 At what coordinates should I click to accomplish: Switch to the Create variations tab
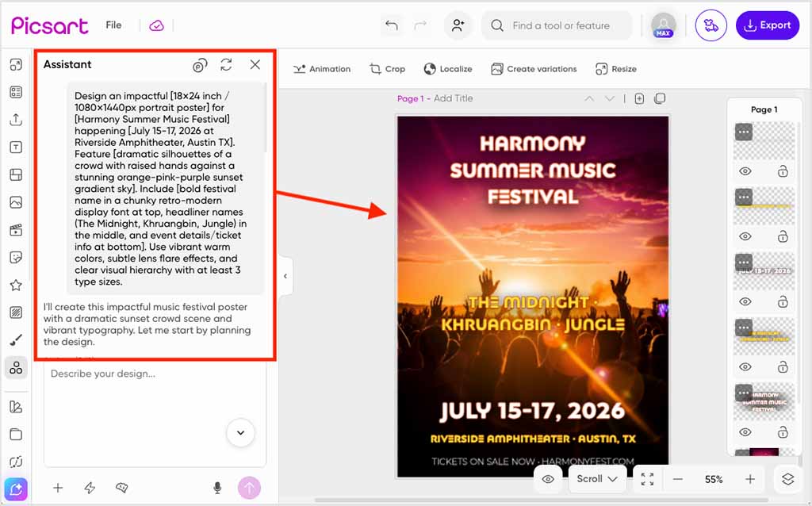click(534, 69)
